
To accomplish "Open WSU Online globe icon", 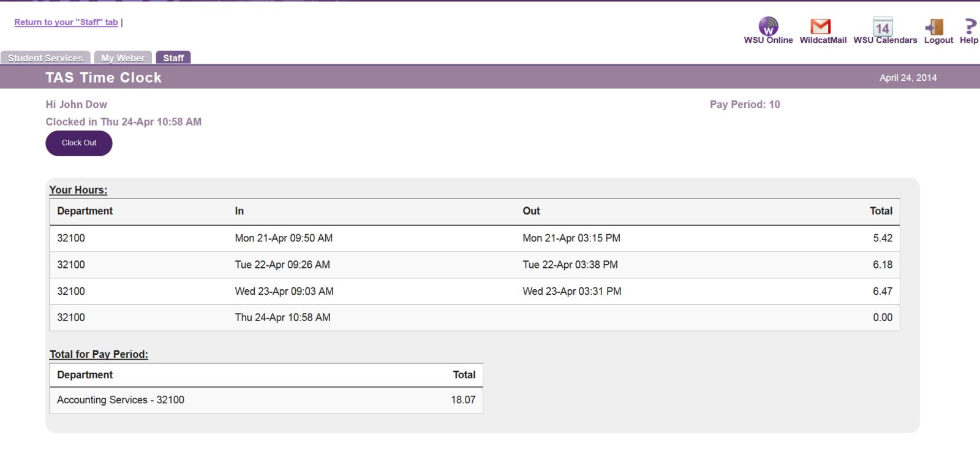I will pyautogui.click(x=768, y=26).
